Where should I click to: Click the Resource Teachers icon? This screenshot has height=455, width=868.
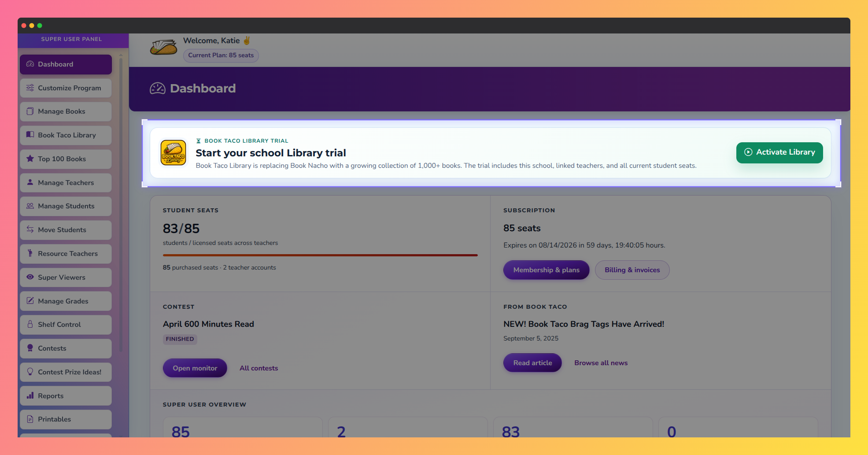tap(30, 253)
